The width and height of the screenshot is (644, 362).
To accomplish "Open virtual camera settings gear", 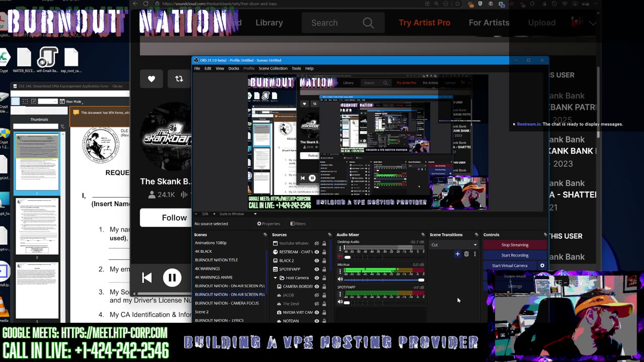I will (542, 265).
